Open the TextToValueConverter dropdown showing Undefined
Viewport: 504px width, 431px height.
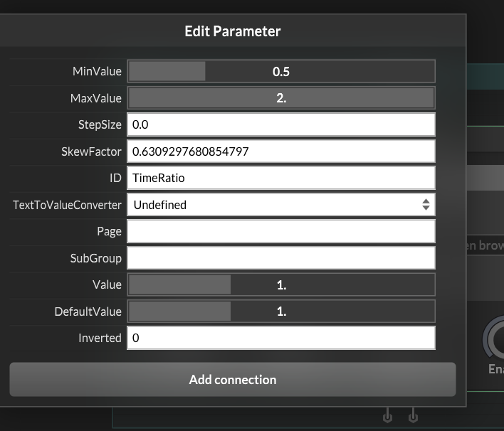click(280, 205)
